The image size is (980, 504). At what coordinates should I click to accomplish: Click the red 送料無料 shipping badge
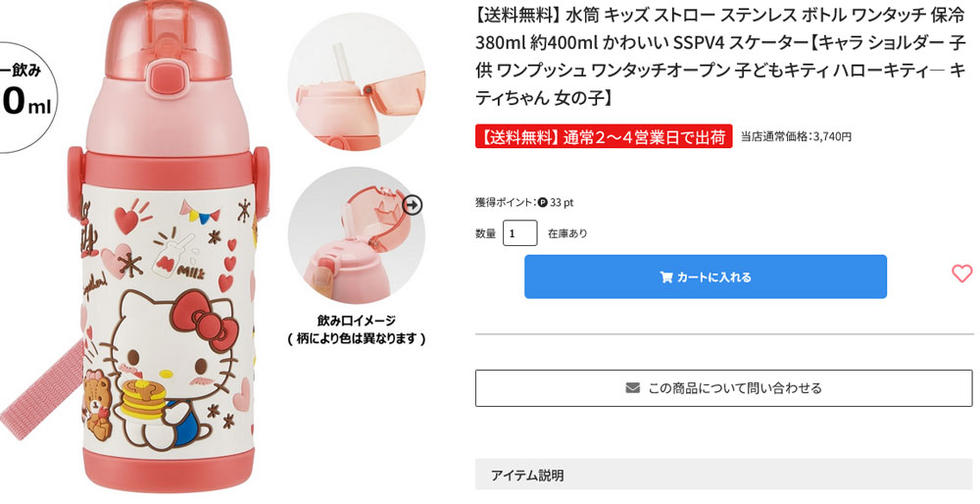(603, 136)
